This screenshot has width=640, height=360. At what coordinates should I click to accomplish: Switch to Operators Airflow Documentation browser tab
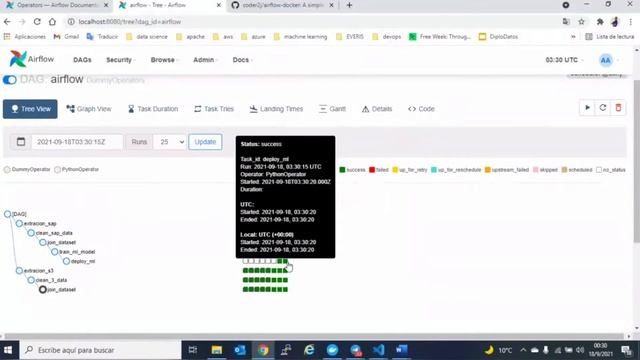click(57, 5)
